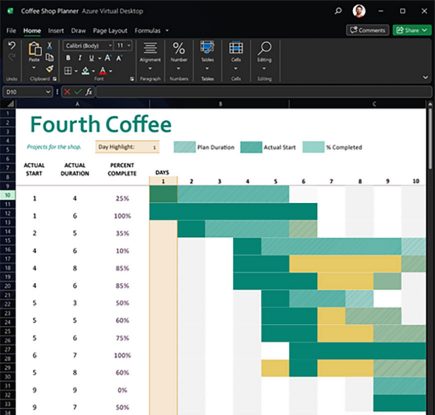Click the 0% percent complete cell
The height and width of the screenshot is (415, 435).
(x=122, y=390)
